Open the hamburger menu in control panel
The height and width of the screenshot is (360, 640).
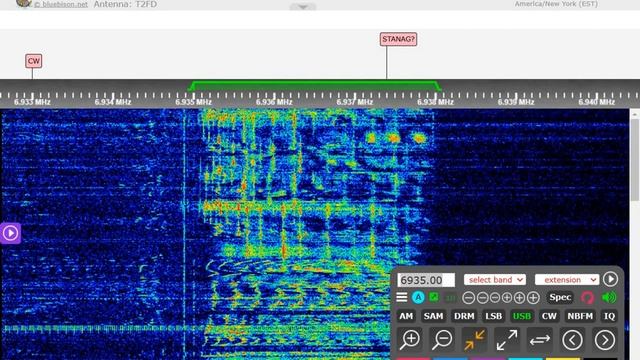[402, 298]
